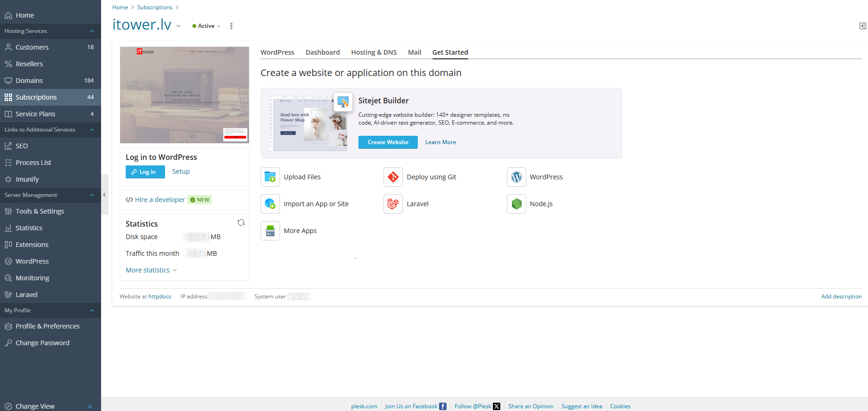Click Learn More for Sitejet Builder
The image size is (868, 411).
440,142
